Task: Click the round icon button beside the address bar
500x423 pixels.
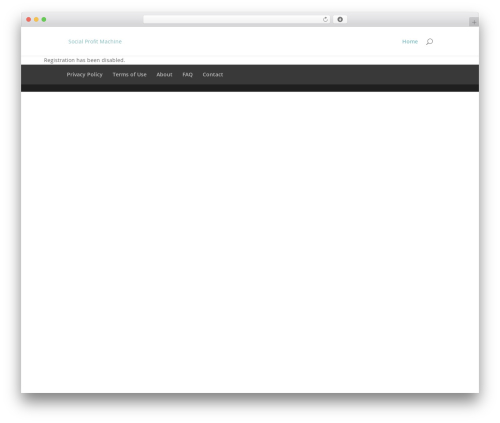Action: [340, 19]
